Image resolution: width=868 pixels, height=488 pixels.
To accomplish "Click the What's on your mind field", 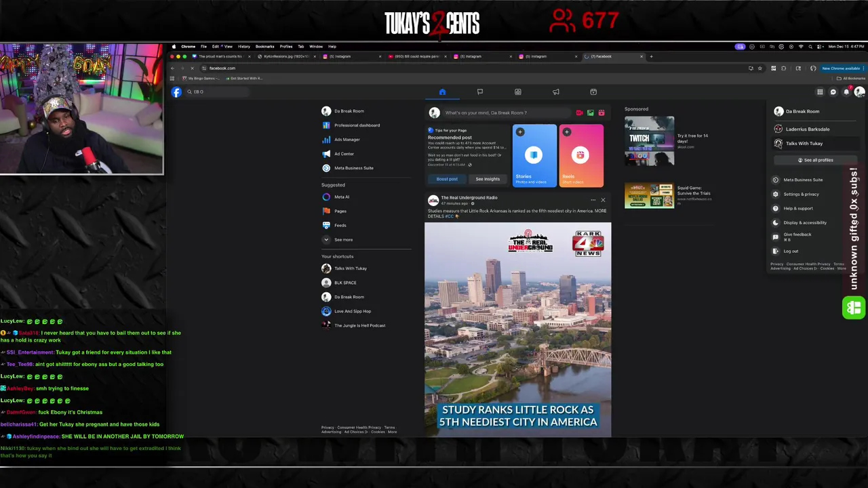I will [507, 113].
